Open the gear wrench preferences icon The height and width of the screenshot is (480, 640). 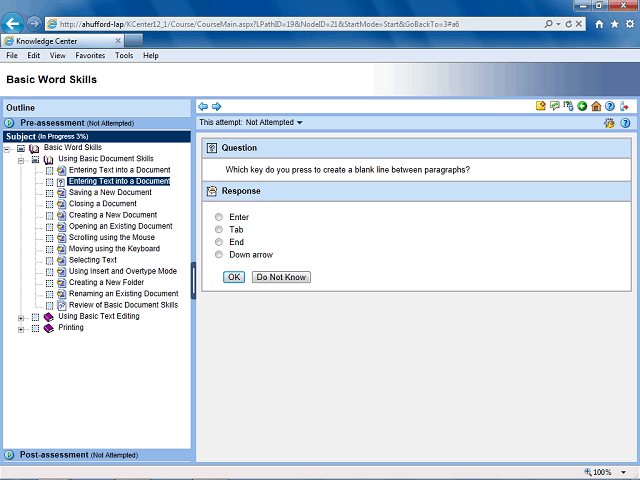[x=609, y=123]
